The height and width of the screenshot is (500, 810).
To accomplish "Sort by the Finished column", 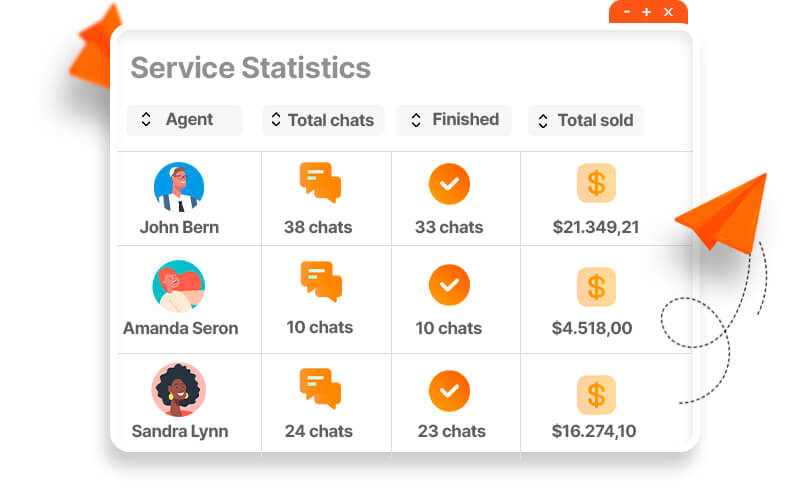I will coord(454,120).
